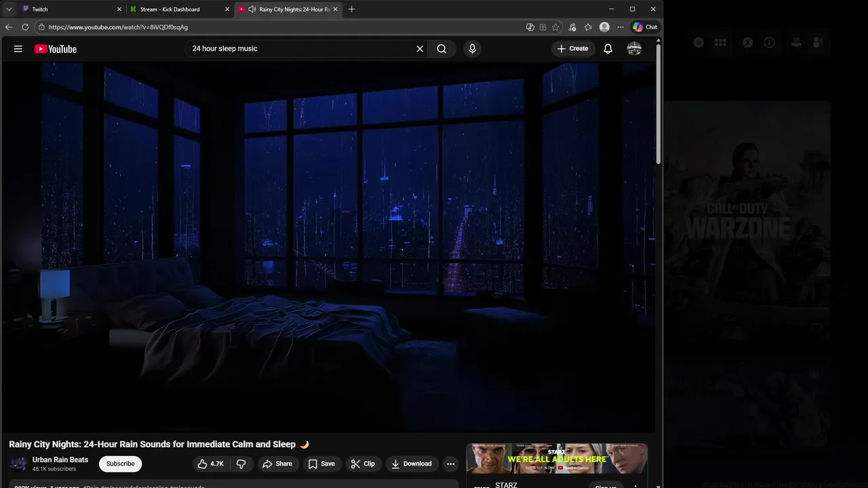The width and height of the screenshot is (868, 488).
Task: Save the video to a playlist
Action: 321,464
